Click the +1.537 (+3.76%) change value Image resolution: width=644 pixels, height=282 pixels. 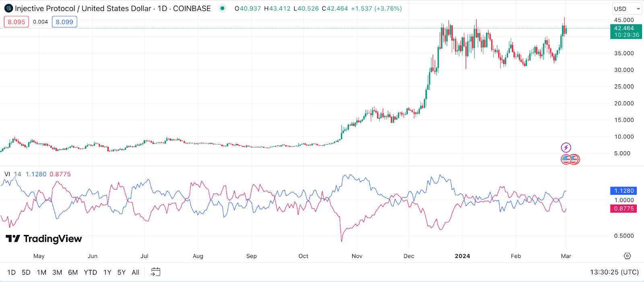[376, 8]
